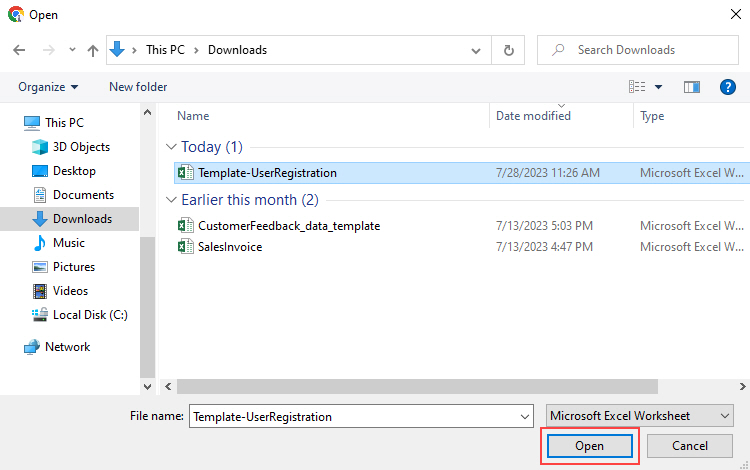Select 'Downloads' in the address path

pos(237,50)
